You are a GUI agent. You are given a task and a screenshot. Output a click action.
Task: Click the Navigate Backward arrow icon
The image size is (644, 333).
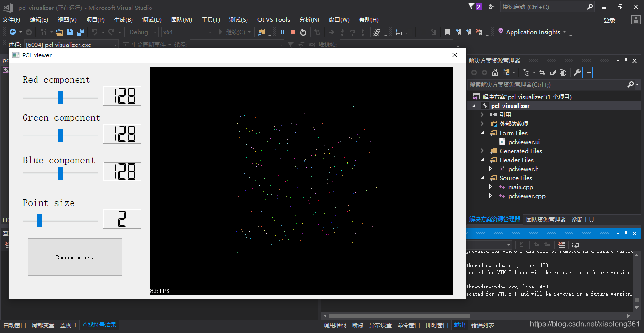click(13, 32)
